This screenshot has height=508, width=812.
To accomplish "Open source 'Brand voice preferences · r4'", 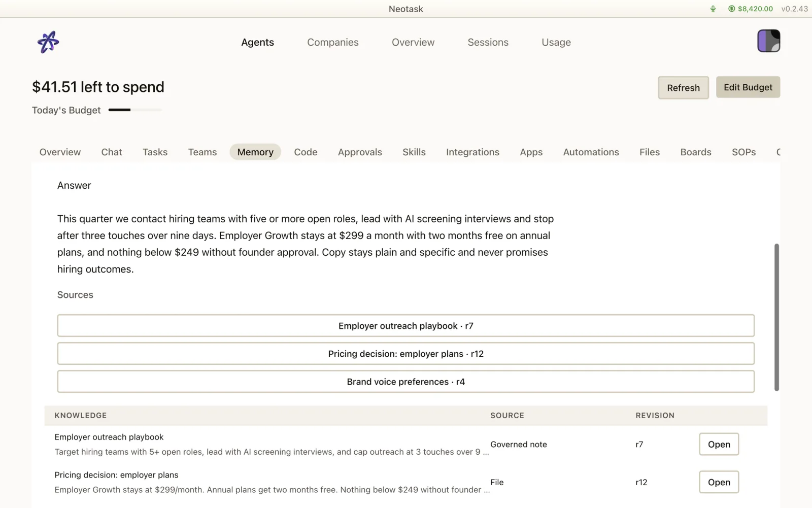I will 405,382.
